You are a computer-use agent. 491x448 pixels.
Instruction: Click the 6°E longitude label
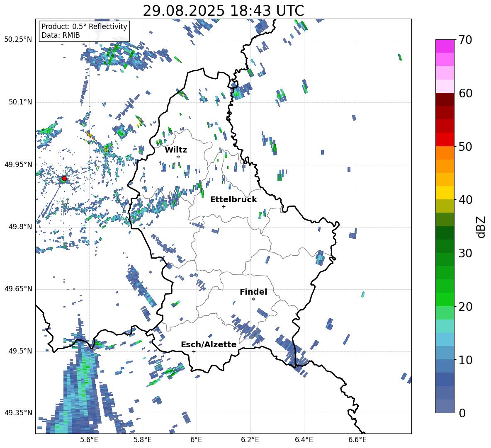pos(196,440)
